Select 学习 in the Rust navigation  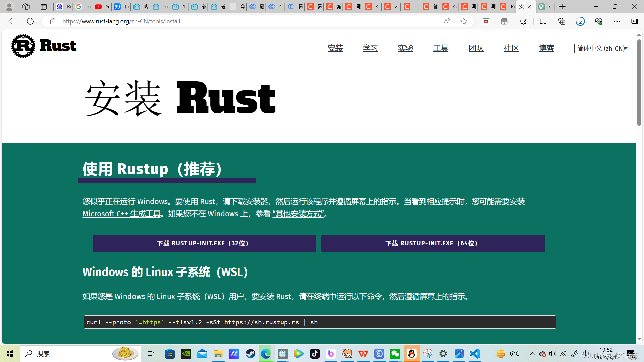370,48
